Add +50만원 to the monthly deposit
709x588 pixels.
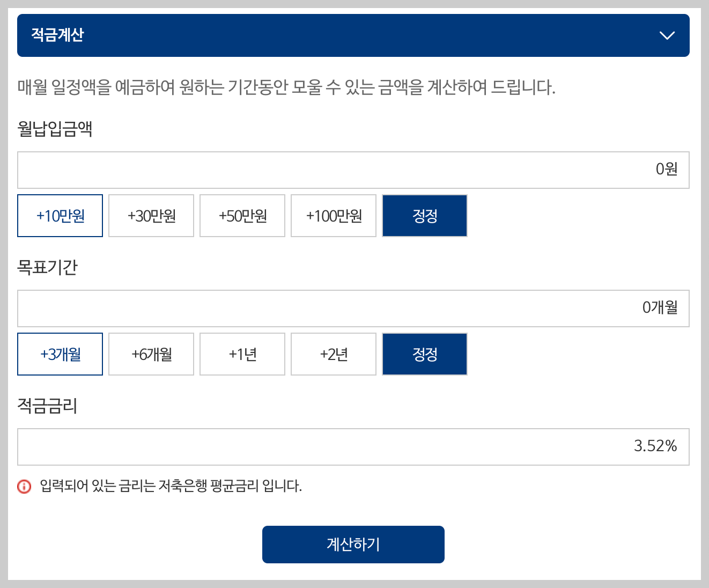pos(242,216)
